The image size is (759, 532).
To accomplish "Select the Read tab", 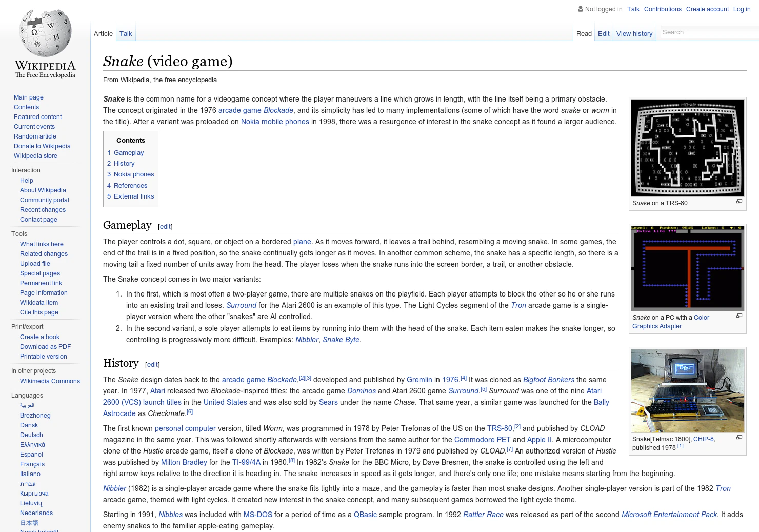I will (x=584, y=34).
